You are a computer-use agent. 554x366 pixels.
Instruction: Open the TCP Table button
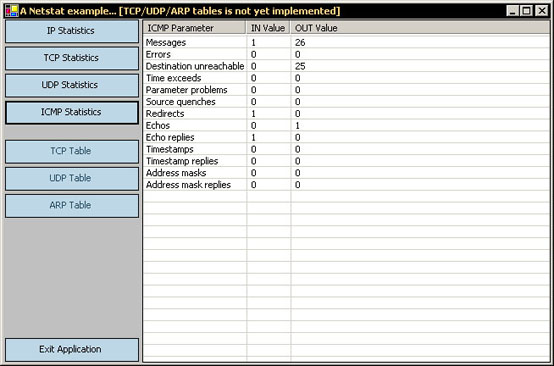click(x=72, y=151)
